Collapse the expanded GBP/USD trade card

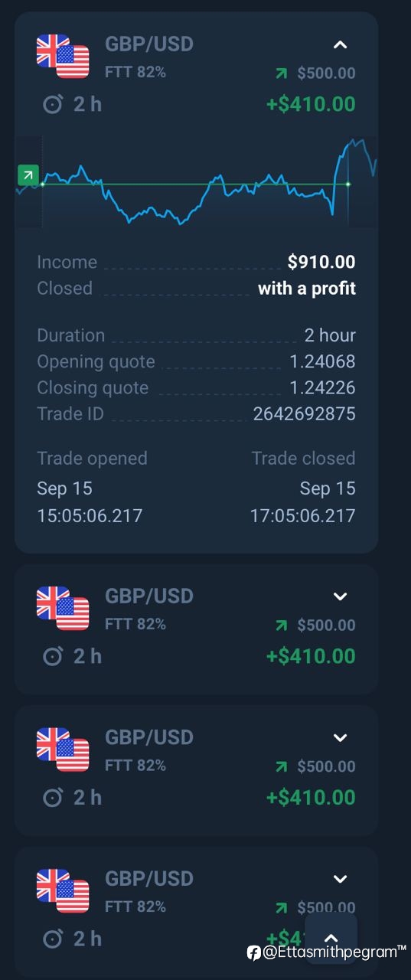click(x=341, y=44)
